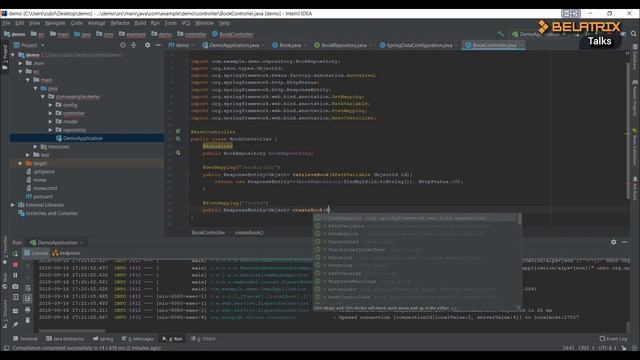Toggle the Favorites side tool window tab
This screenshot has height=360, width=640.
tap(5, 249)
